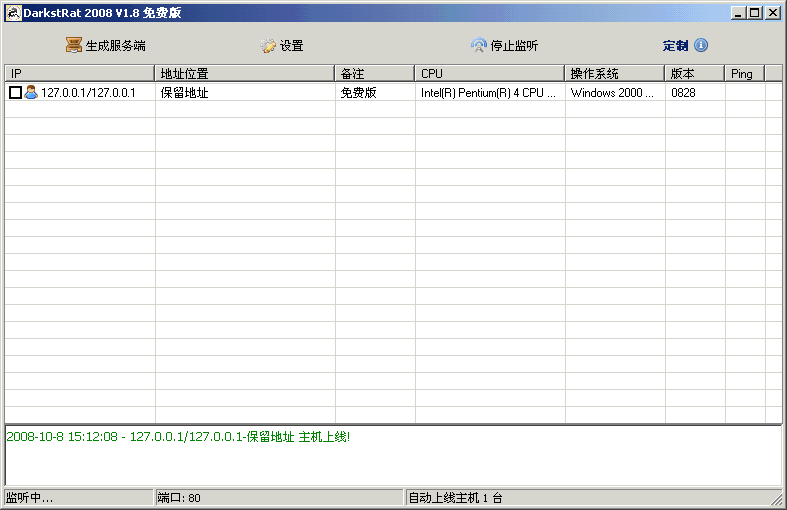The width and height of the screenshot is (787, 510).
Task: Click the 定制 link text
Action: click(x=675, y=46)
